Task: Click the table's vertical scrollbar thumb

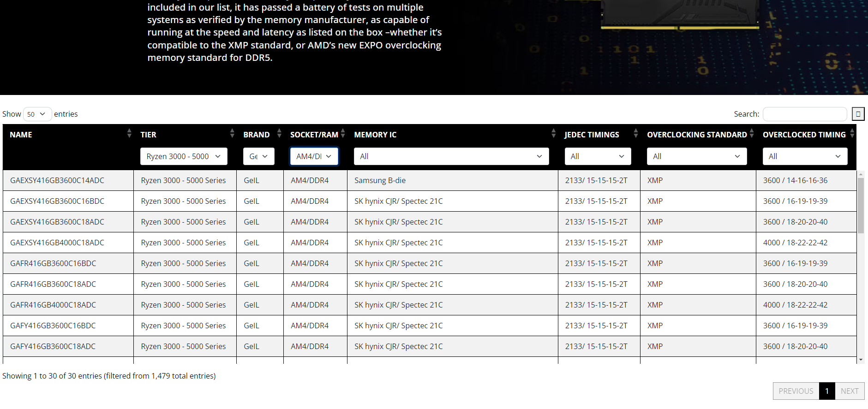Action: click(x=861, y=205)
